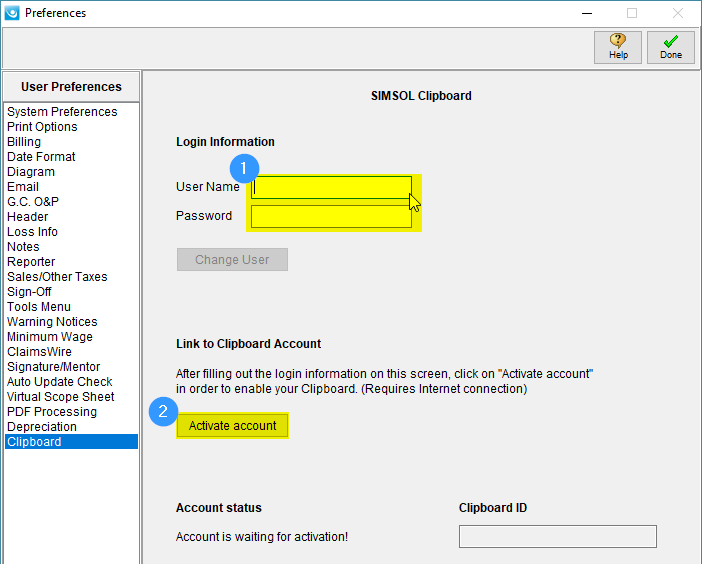Open G.C. O&P preferences
This screenshot has width=702, height=564.
point(71,201)
